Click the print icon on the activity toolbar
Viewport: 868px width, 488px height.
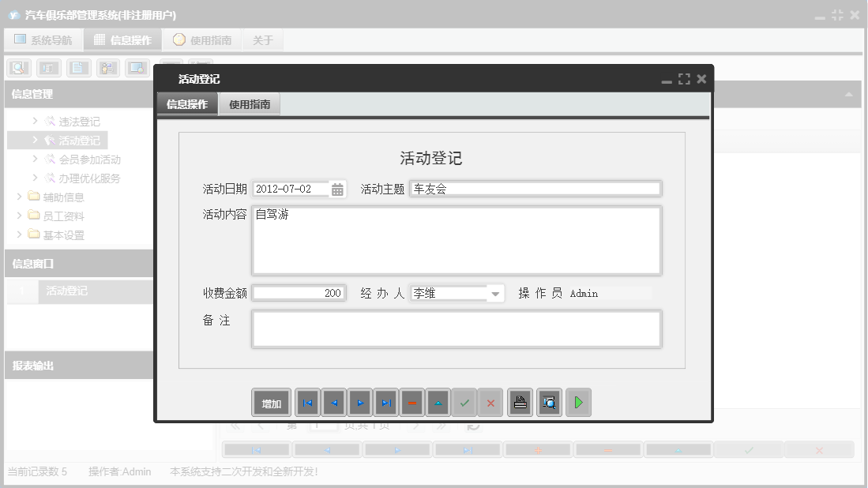pyautogui.click(x=519, y=402)
